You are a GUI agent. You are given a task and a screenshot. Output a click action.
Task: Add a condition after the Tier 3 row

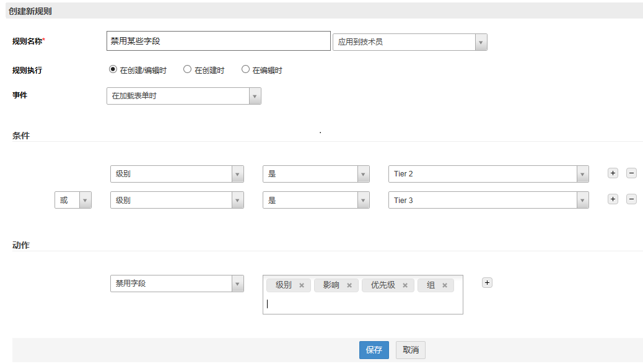[x=613, y=199]
